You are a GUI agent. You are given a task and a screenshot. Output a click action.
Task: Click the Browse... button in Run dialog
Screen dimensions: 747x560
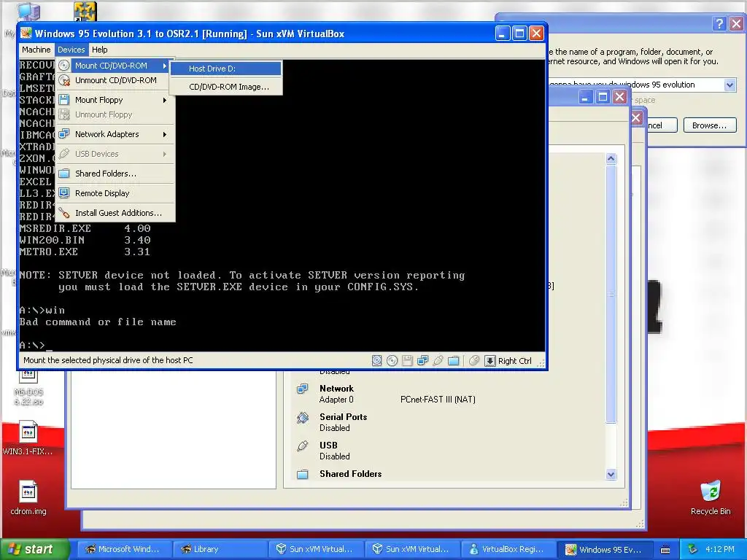(x=710, y=125)
